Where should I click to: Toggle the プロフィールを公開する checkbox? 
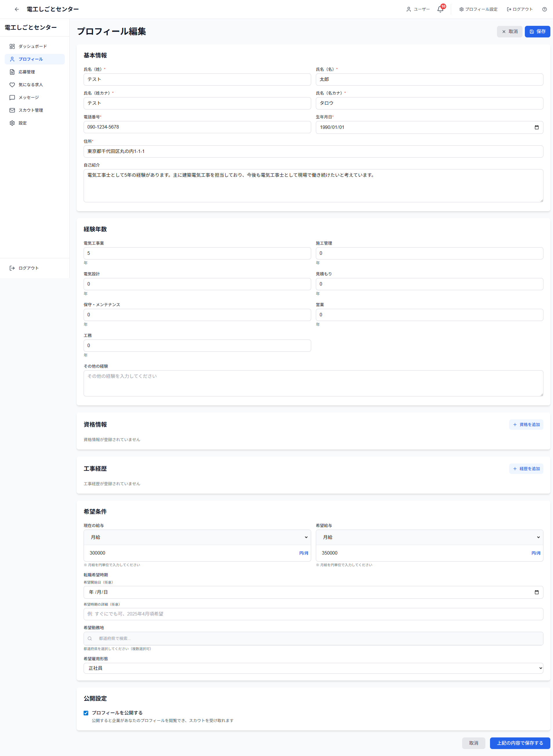pyautogui.click(x=86, y=712)
